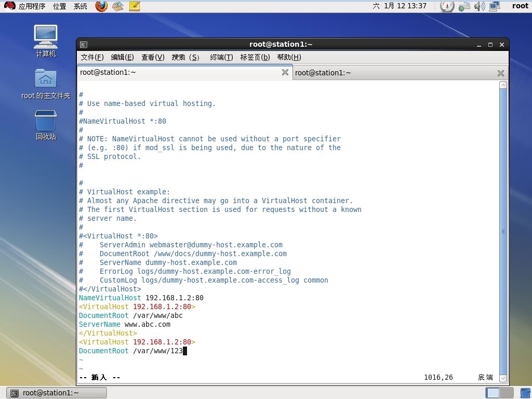532x399 pixels.
Task: Open the mail client panel icon
Action: [118, 6]
